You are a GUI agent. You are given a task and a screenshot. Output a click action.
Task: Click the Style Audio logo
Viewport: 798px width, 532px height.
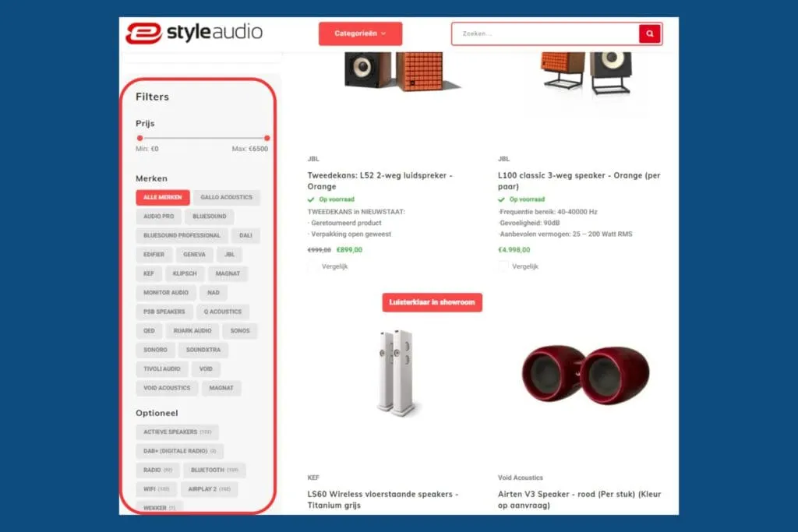(194, 33)
